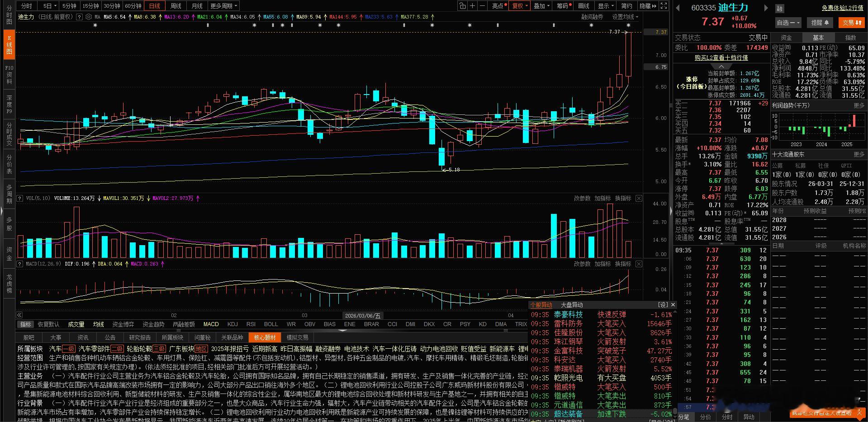Click the 交易 trade button
This screenshot has height=422, width=868.
pyautogui.click(x=851, y=22)
